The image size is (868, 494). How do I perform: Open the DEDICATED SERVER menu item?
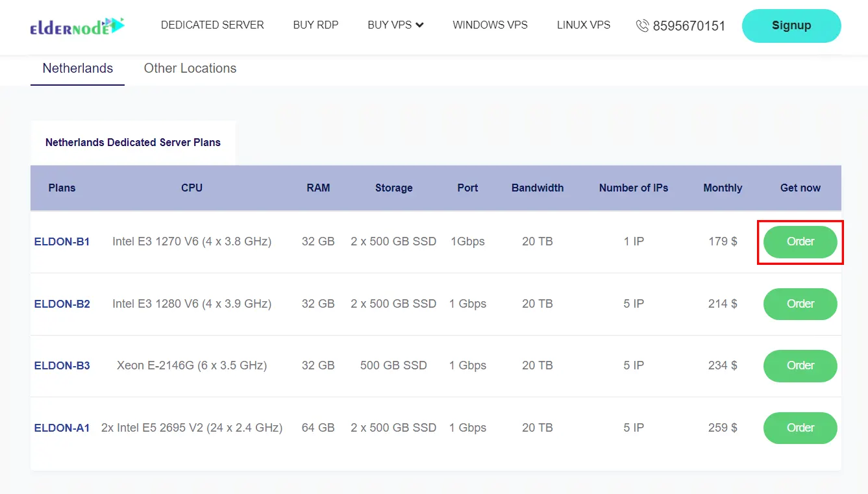pos(212,25)
